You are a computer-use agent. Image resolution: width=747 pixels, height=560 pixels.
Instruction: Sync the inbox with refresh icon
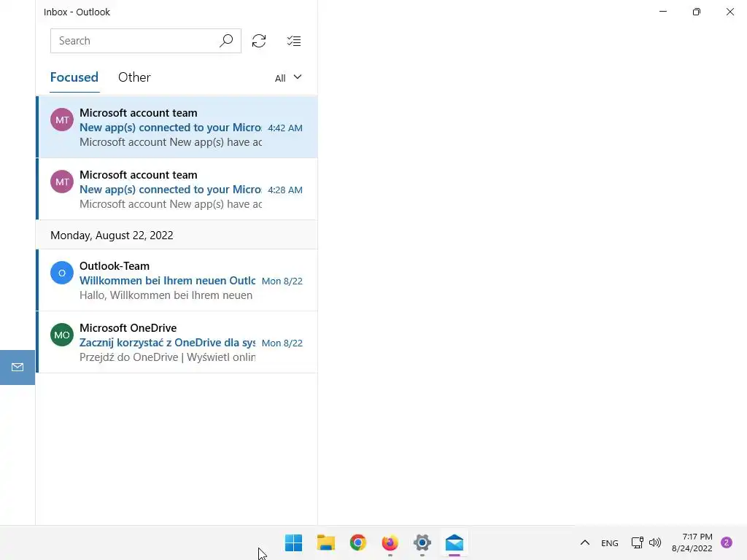coord(259,41)
